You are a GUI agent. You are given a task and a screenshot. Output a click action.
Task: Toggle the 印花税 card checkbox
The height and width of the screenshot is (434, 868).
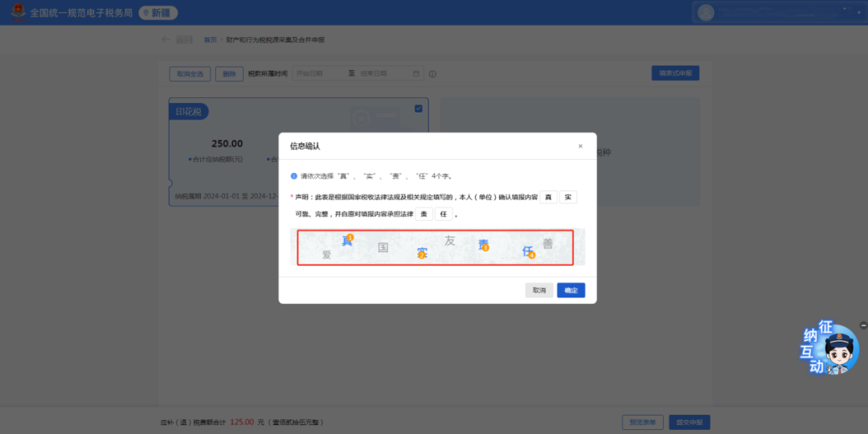tap(419, 108)
